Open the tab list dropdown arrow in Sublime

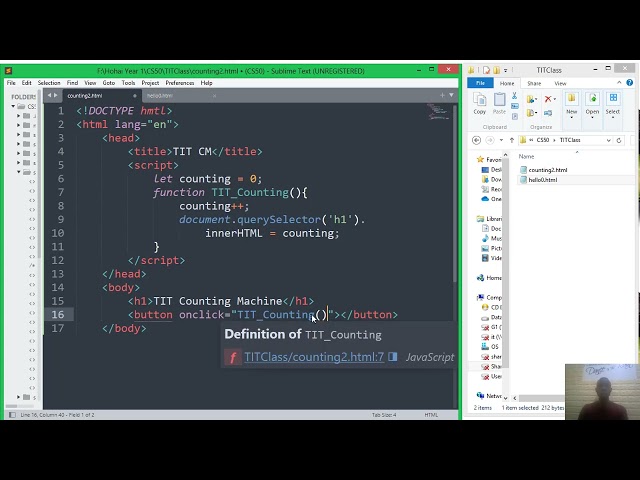[x=451, y=95]
